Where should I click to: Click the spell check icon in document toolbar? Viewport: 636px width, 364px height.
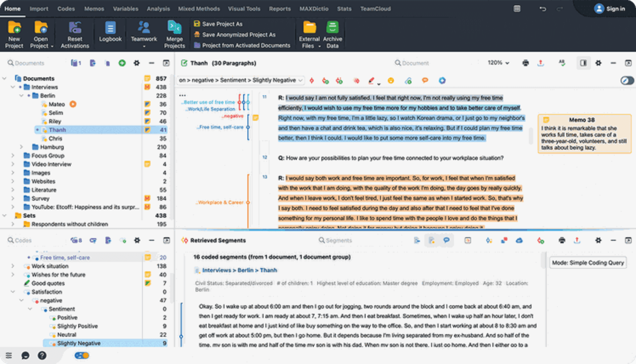(x=562, y=63)
